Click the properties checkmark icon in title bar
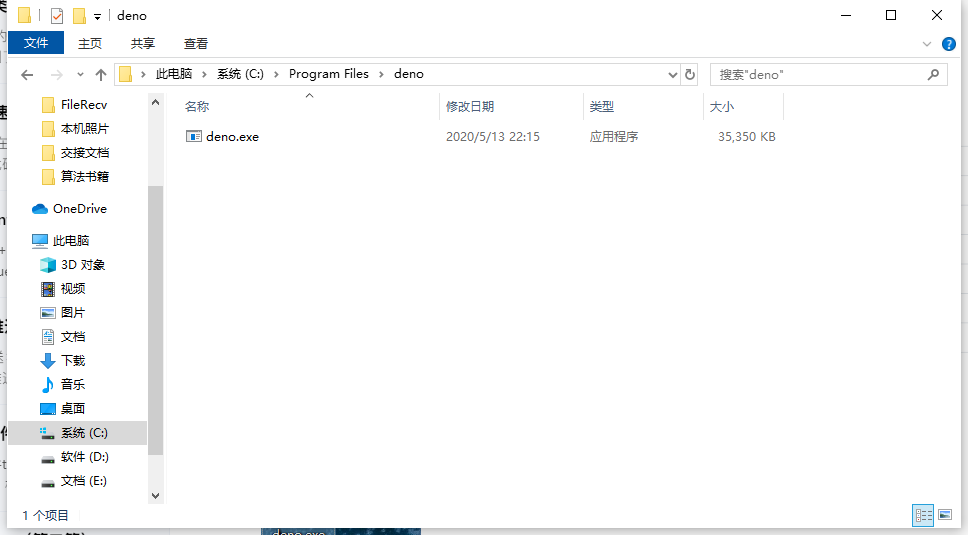Screen dimensions: 968x535 coord(57,15)
